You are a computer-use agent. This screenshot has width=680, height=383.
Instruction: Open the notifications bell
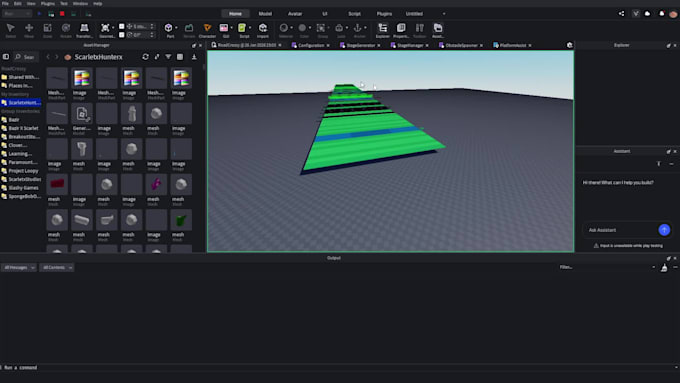[x=661, y=13]
